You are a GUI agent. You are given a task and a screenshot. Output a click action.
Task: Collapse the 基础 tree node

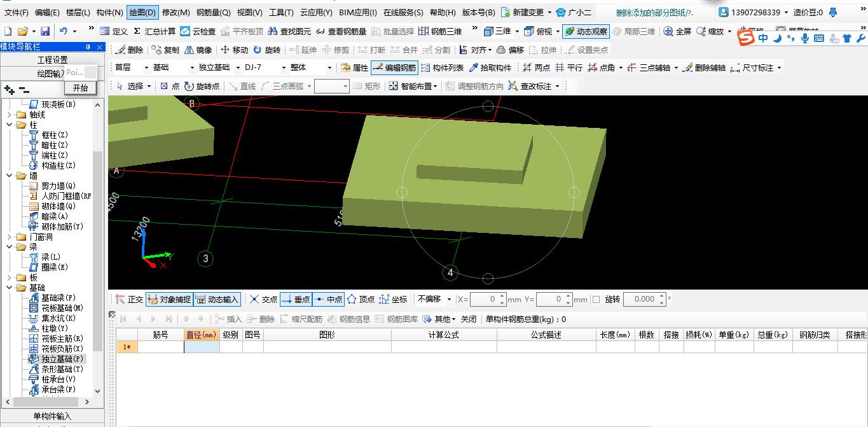point(10,288)
